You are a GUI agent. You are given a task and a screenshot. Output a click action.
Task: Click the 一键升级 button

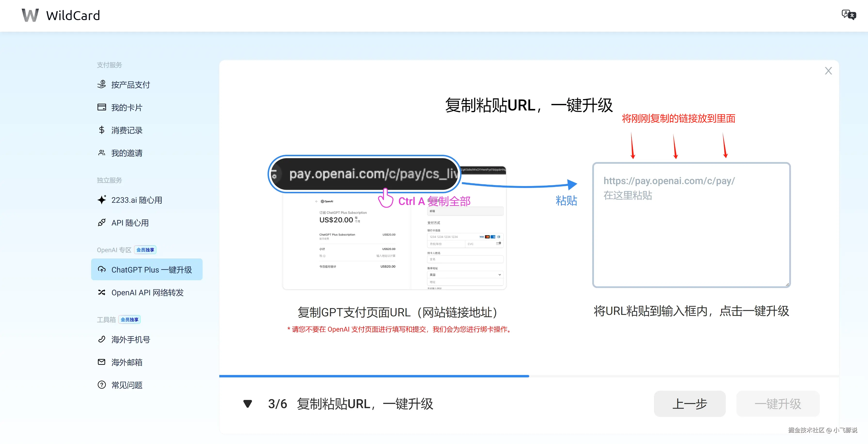(x=777, y=404)
